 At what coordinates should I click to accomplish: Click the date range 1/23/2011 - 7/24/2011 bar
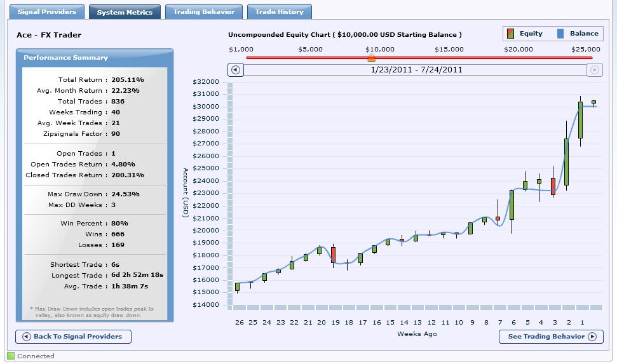[x=416, y=70]
